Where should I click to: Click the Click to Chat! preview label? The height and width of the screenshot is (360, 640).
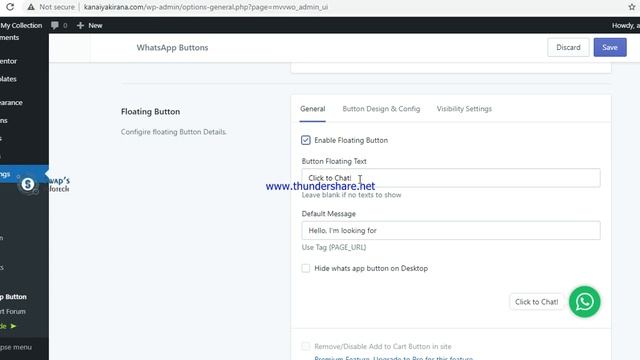point(536,302)
